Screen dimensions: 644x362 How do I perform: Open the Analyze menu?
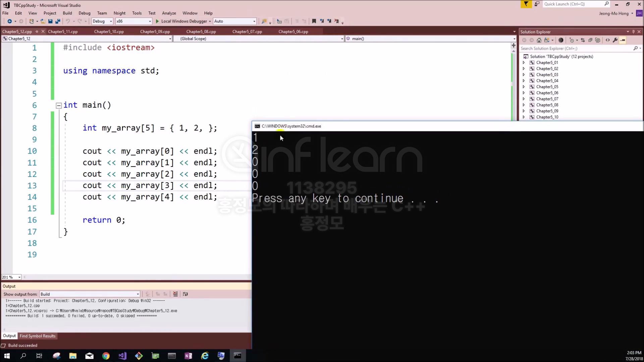169,13
